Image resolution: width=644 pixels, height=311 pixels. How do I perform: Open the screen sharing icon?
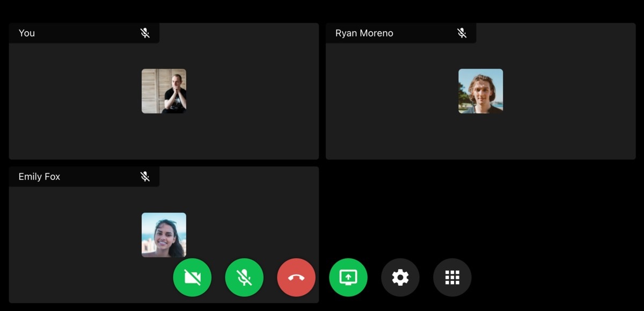pyautogui.click(x=348, y=277)
